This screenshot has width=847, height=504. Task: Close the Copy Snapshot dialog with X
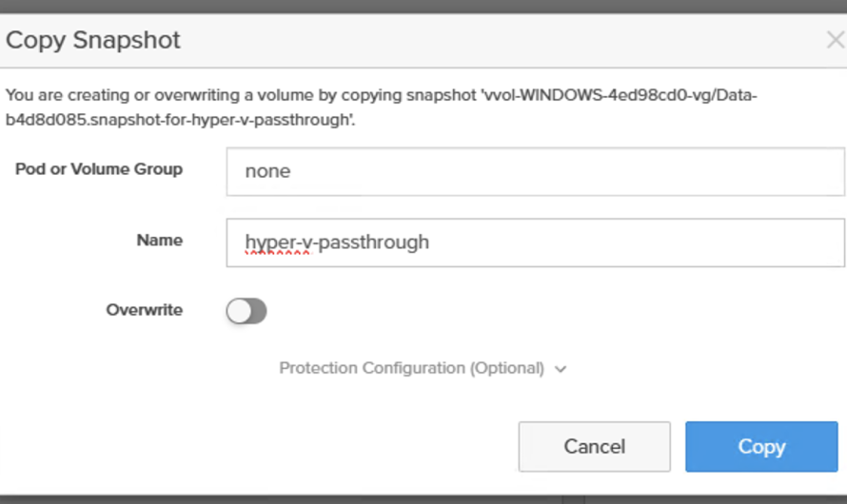coord(835,40)
